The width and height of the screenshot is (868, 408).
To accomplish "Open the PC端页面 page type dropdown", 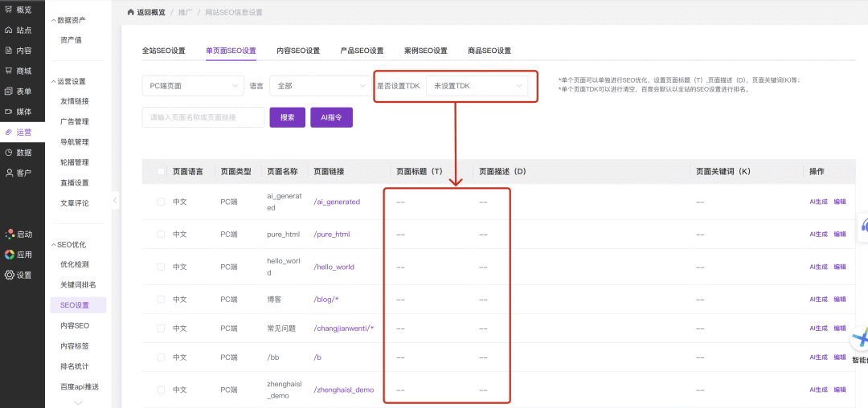I will click(x=192, y=86).
